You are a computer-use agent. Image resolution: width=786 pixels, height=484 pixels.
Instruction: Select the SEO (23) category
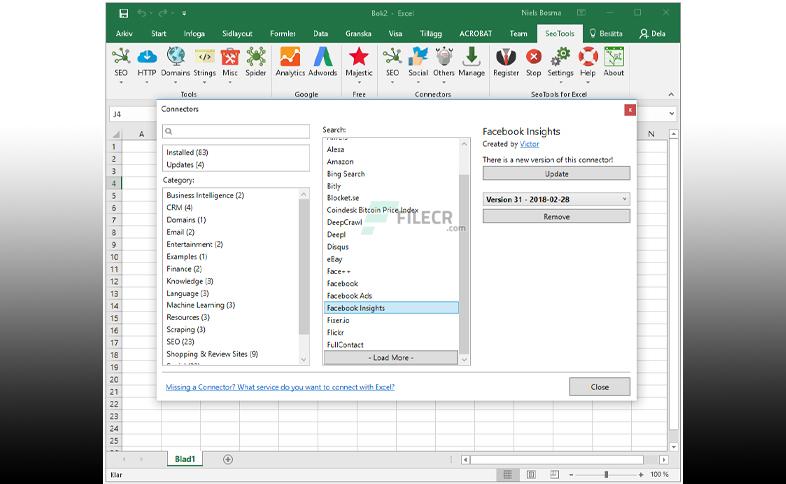180,342
